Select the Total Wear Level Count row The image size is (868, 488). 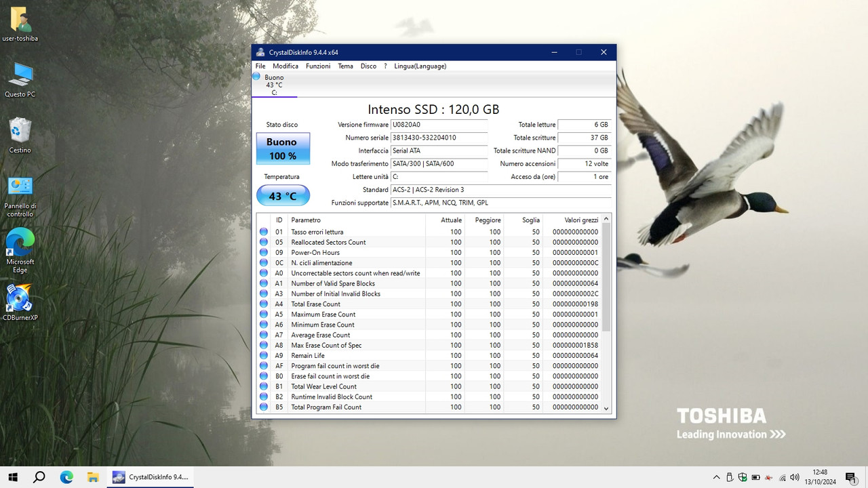coord(429,386)
